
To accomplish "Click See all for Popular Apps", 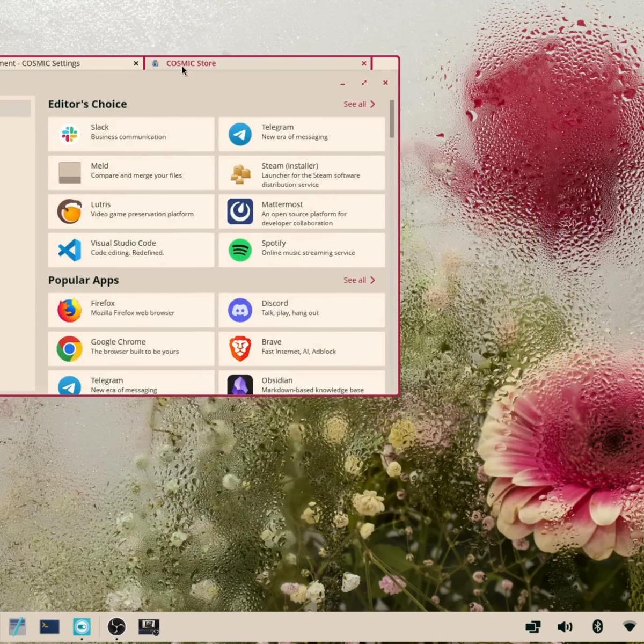I will [359, 280].
